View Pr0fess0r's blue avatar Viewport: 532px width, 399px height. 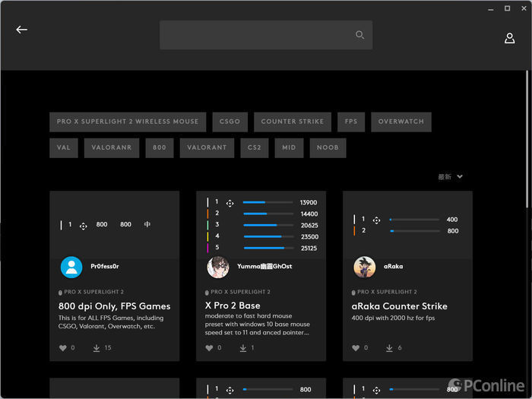click(71, 268)
